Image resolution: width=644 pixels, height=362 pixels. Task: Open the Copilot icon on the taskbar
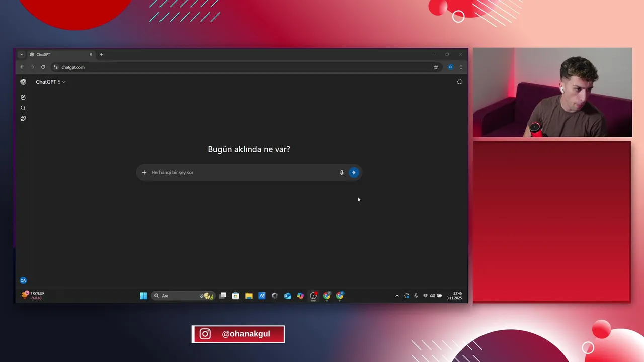point(300,296)
